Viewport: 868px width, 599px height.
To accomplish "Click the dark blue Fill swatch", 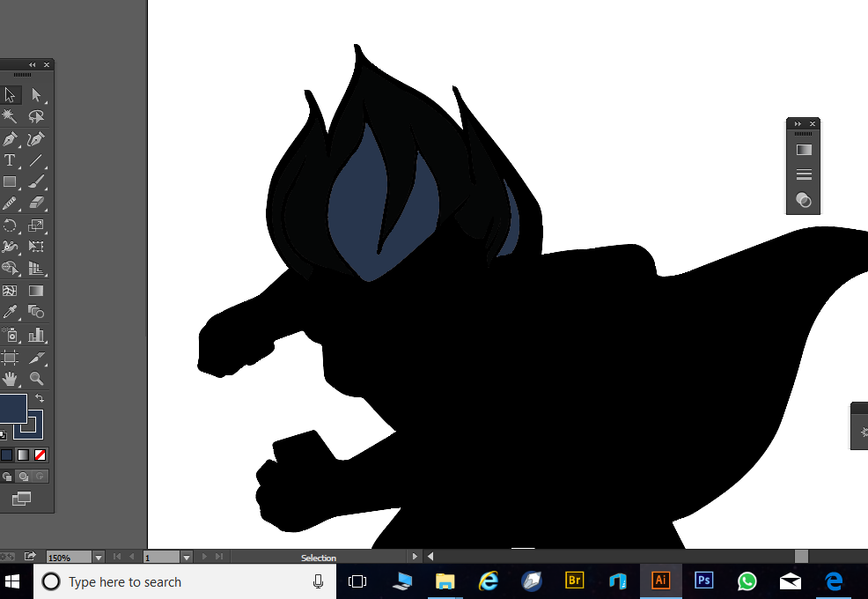I will (x=12, y=409).
